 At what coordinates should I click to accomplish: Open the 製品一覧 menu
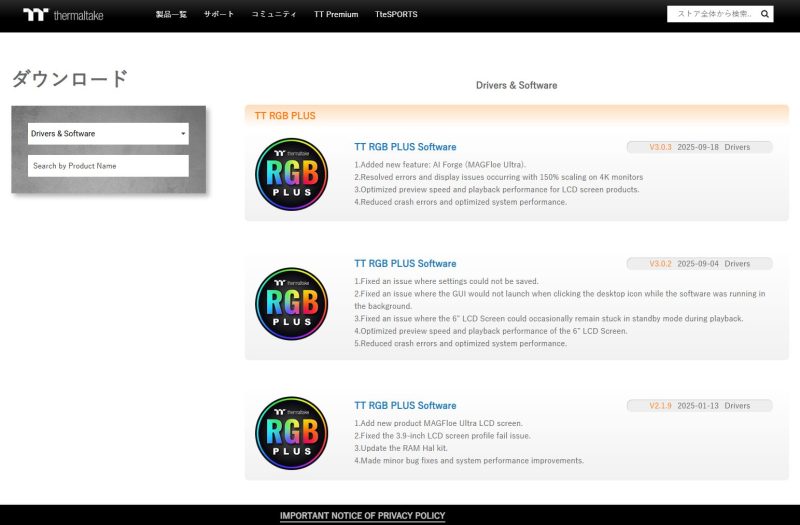tap(171, 15)
